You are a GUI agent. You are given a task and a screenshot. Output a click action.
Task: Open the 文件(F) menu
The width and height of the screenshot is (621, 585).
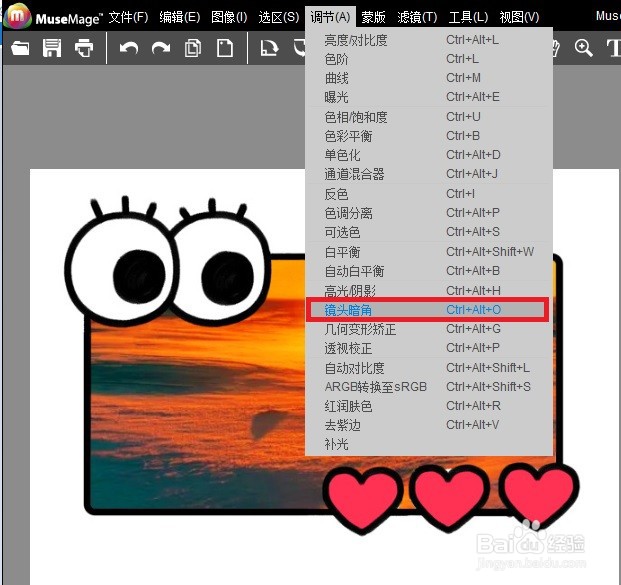[x=128, y=17]
